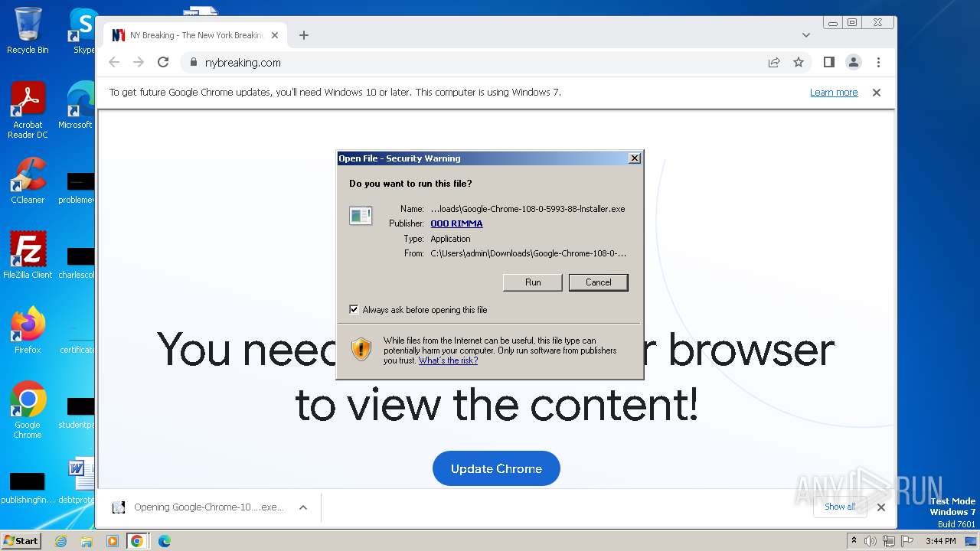Click the share page icon
Screen dimensions: 980x551
tap(774, 63)
